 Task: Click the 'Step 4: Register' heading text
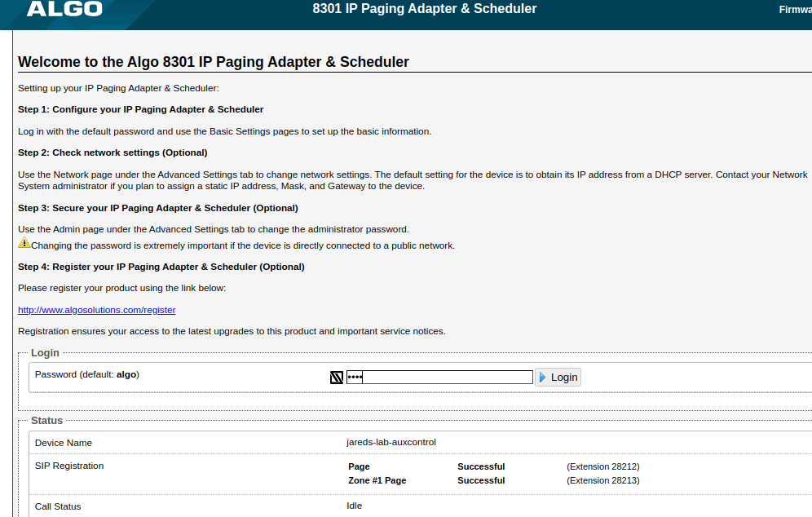161,267
